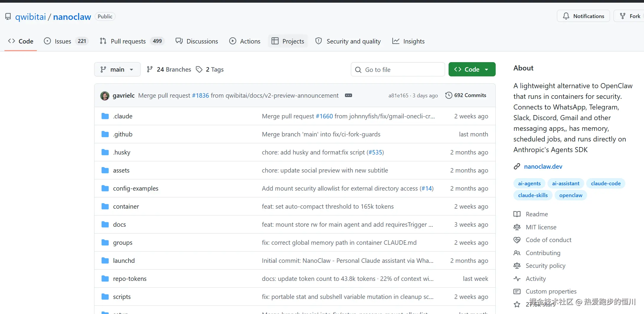
Task: Click the Fork button
Action: coord(629,16)
